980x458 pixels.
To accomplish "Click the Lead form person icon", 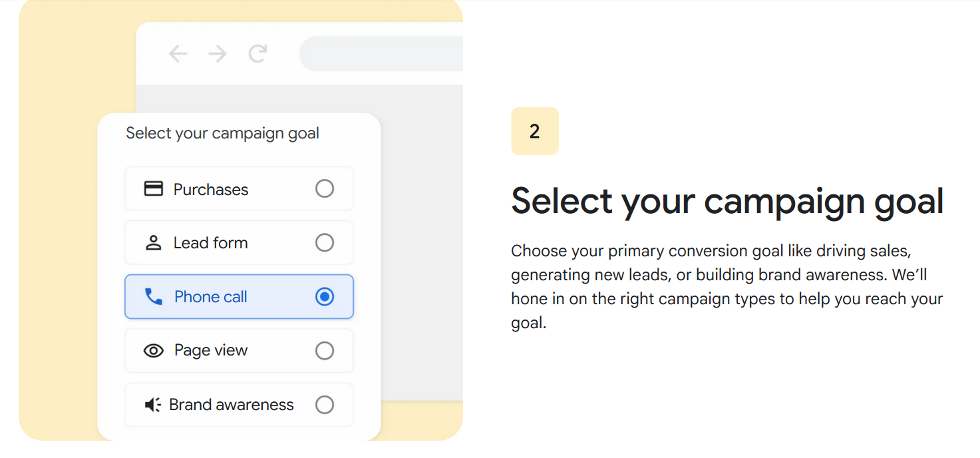I will (x=154, y=243).
